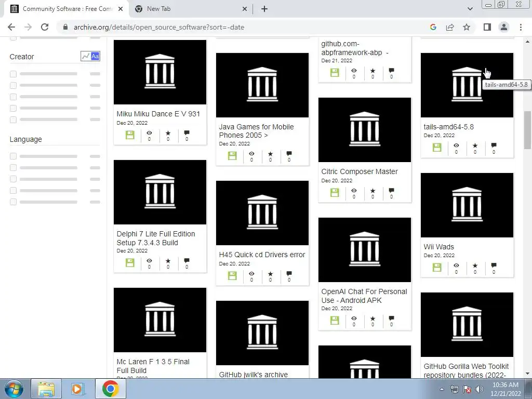
Task: Open a new browser tab
Action: pyautogui.click(x=264, y=9)
